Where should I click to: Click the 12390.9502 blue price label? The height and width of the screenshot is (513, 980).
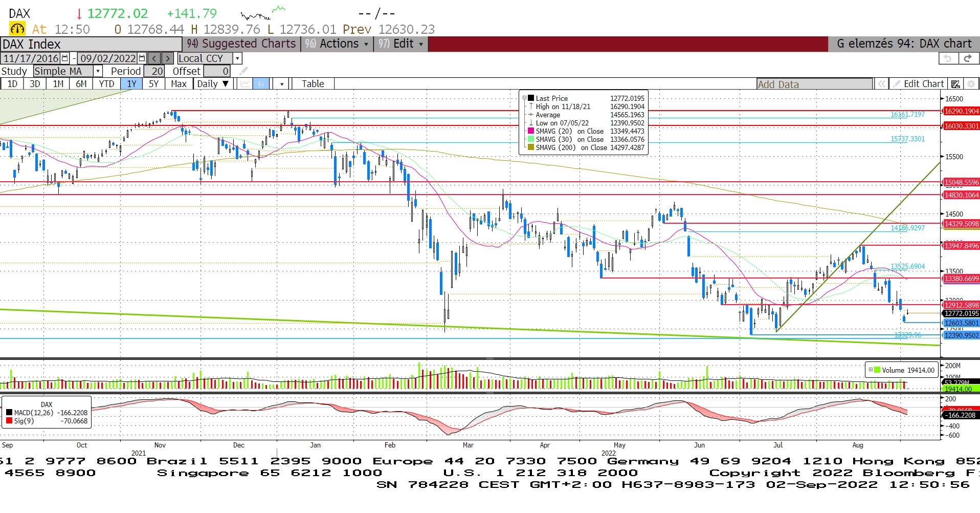[961, 335]
